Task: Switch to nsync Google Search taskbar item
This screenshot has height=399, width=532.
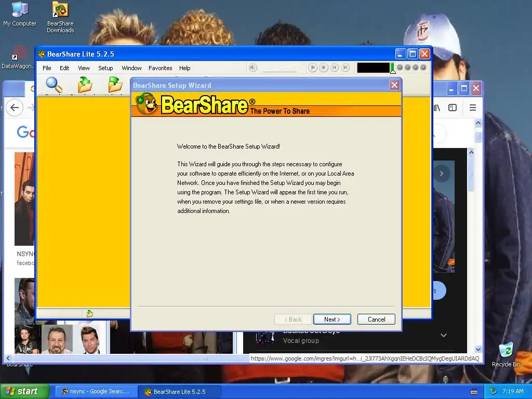Action: click(x=96, y=392)
